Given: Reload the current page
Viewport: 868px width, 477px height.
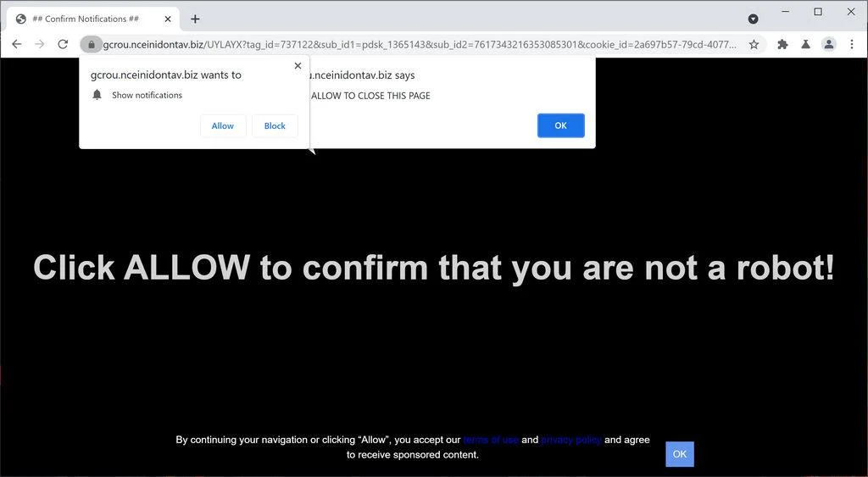Looking at the screenshot, I should (63, 44).
